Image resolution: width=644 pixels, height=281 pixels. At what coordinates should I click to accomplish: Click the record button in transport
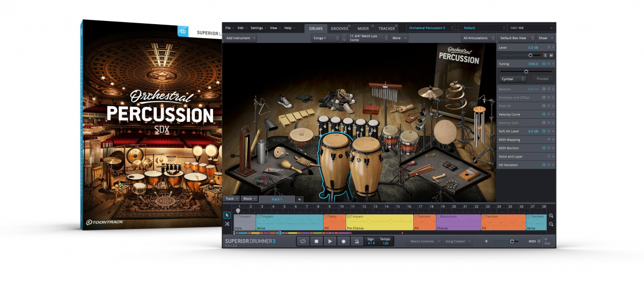(344, 241)
